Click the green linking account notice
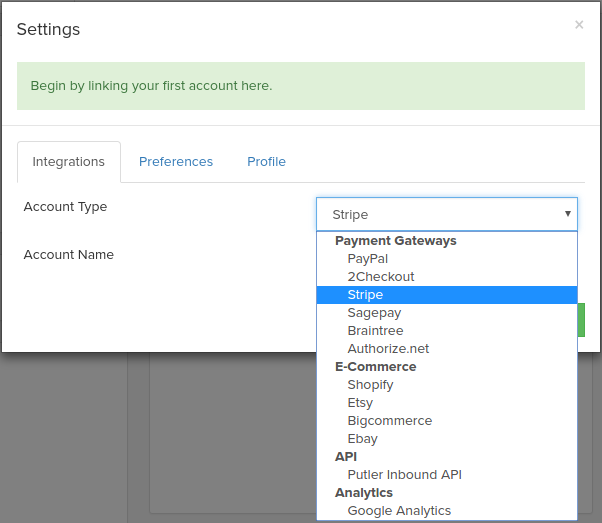 coord(300,86)
